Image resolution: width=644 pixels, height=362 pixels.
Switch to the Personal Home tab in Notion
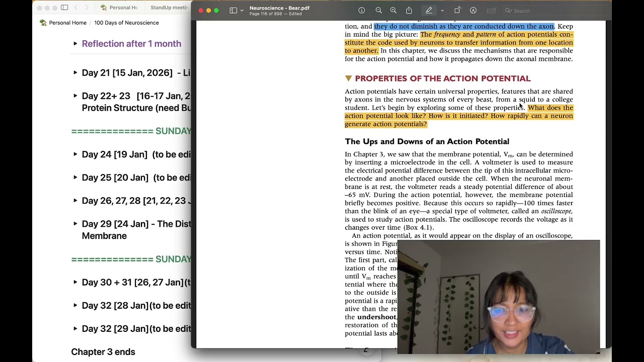pos(119,8)
